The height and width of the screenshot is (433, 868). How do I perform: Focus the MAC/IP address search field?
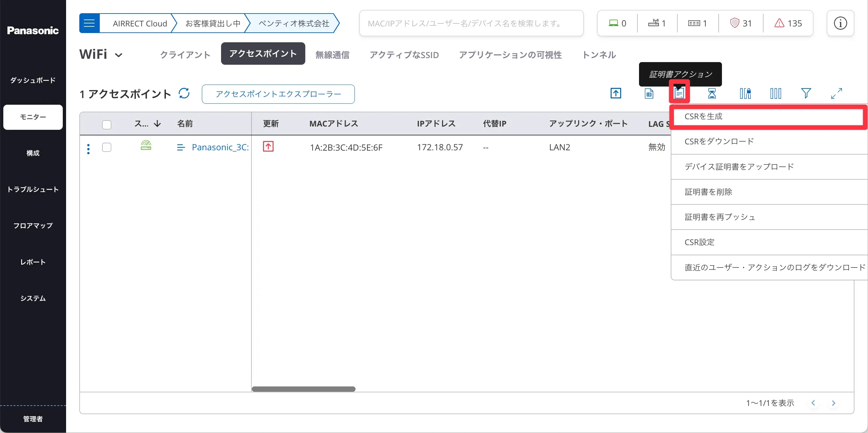(471, 23)
